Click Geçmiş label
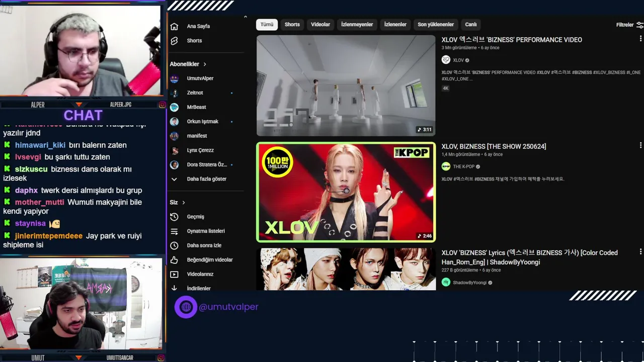 [x=195, y=217]
